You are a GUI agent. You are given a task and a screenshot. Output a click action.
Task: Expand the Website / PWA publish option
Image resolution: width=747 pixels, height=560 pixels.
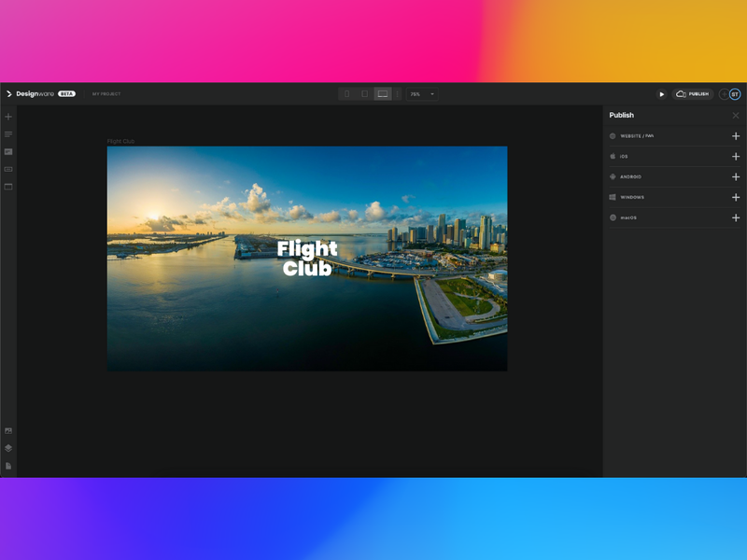(x=735, y=136)
